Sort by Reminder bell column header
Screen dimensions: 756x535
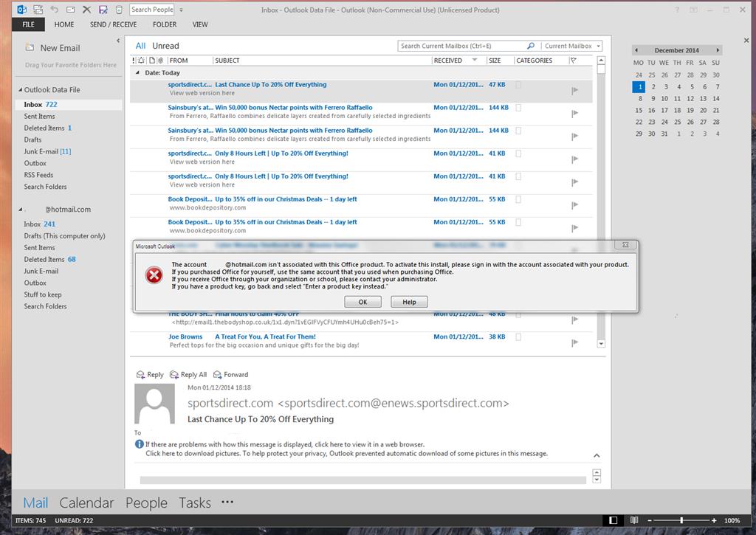pos(141,61)
